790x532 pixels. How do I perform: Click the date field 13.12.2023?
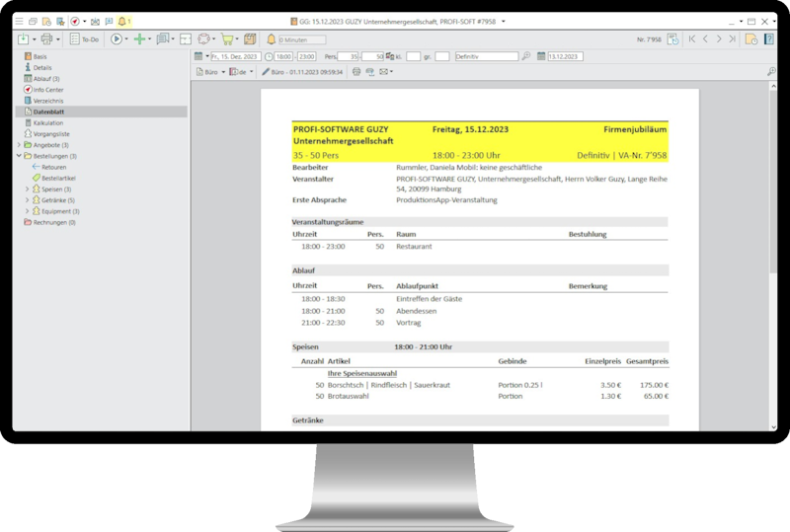[565, 56]
